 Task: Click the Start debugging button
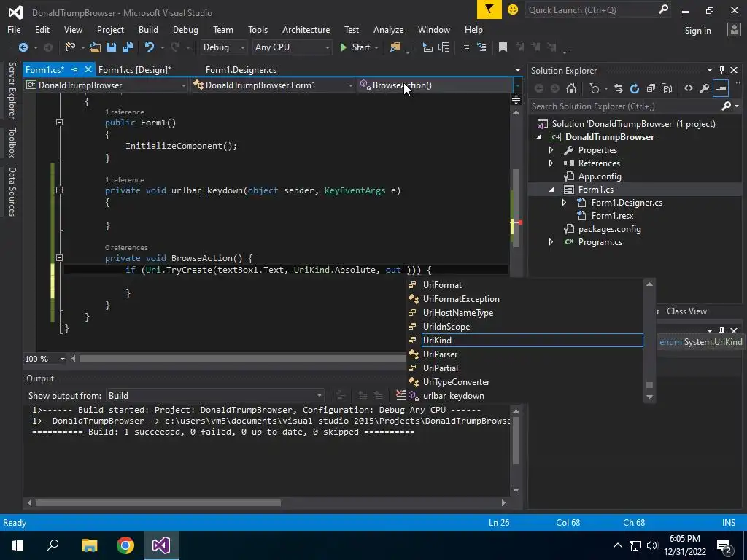coord(355,47)
